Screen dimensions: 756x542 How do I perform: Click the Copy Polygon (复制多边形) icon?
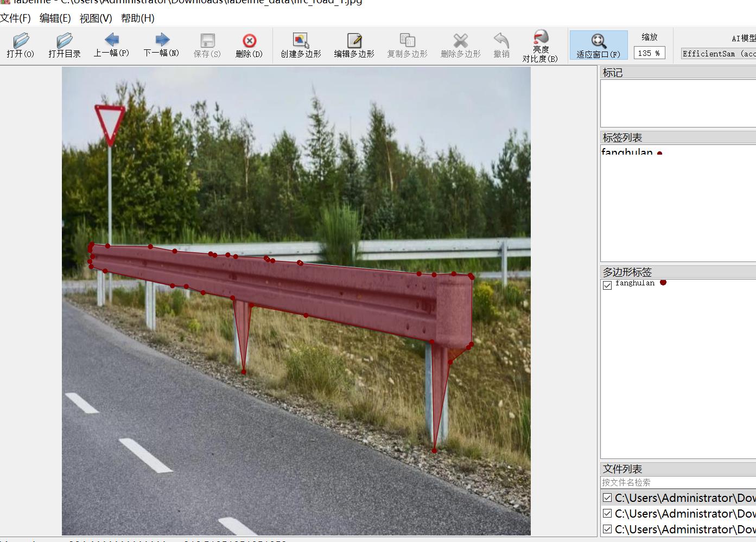(x=407, y=45)
